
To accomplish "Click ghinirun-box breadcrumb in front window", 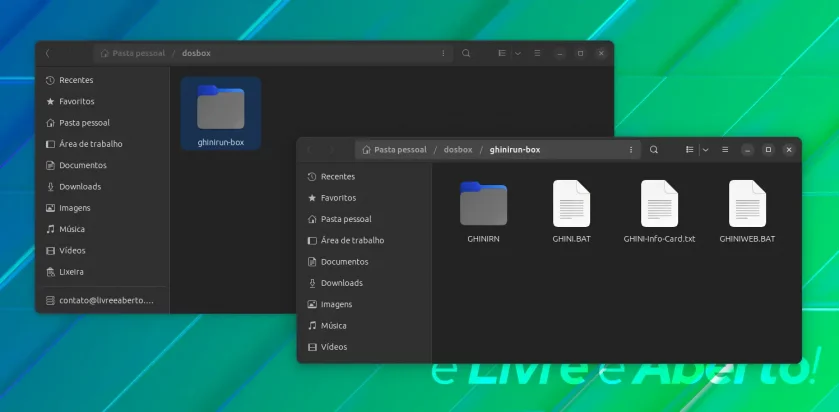I will [x=515, y=150].
